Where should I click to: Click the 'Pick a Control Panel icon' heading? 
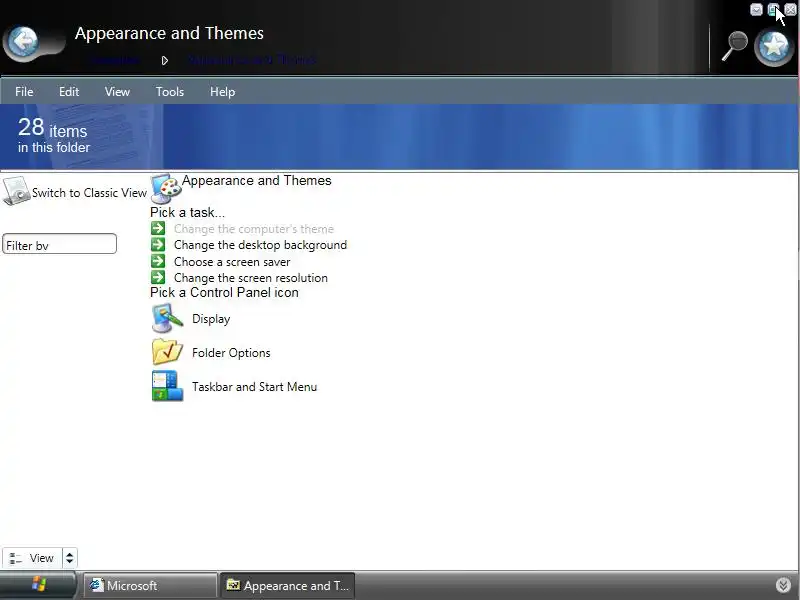[224, 292]
